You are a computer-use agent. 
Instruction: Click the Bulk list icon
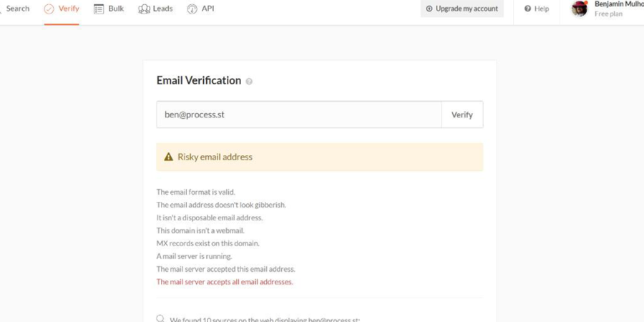(x=99, y=9)
